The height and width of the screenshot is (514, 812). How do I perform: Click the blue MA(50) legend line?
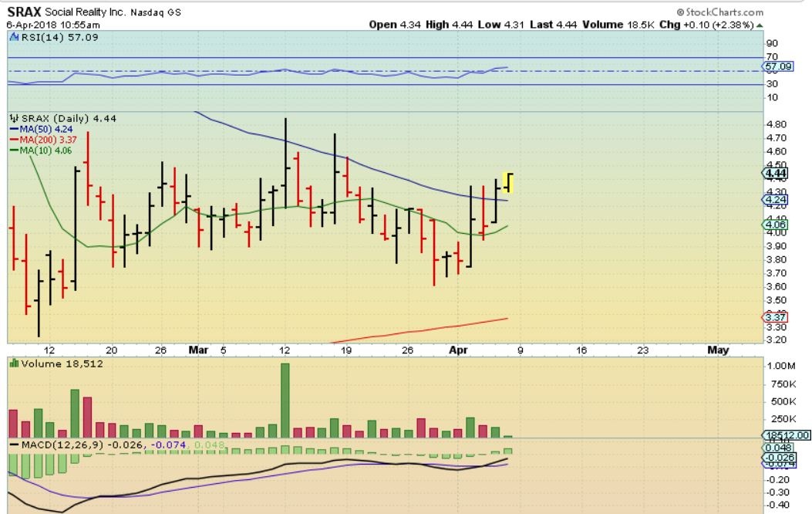[13, 130]
